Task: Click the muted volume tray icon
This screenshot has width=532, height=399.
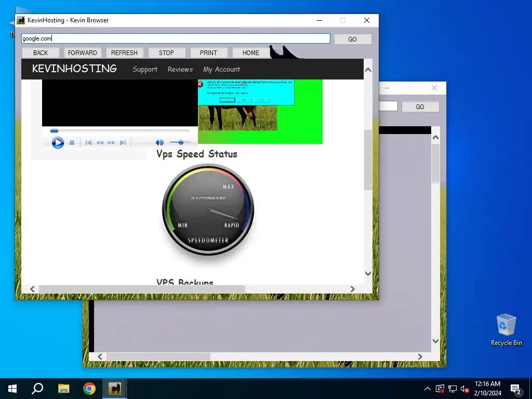Action: [465, 389]
